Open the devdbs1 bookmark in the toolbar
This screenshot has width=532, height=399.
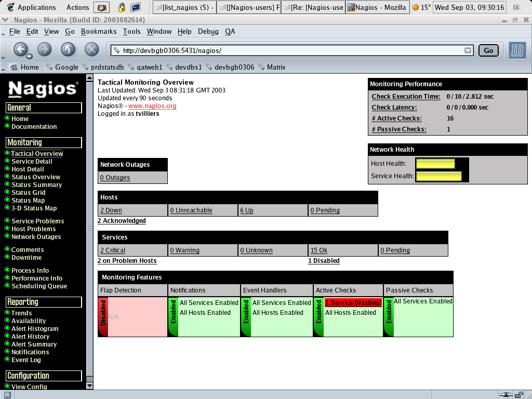tap(184, 67)
